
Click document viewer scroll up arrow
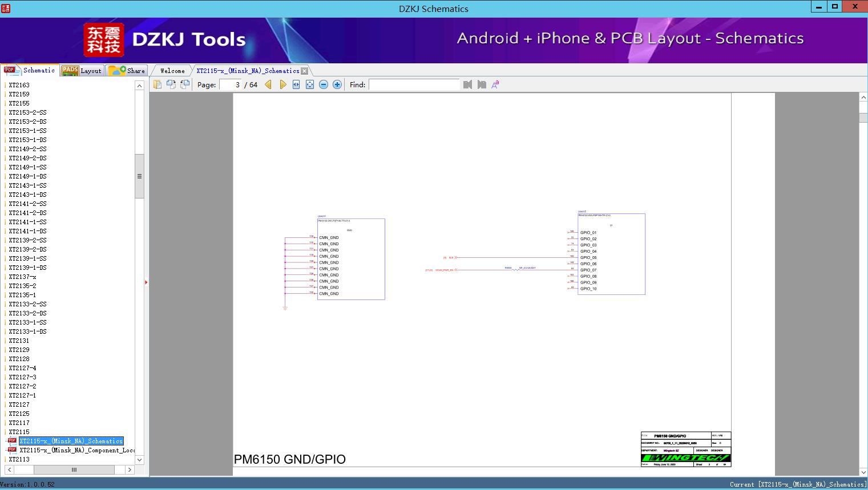pos(863,98)
